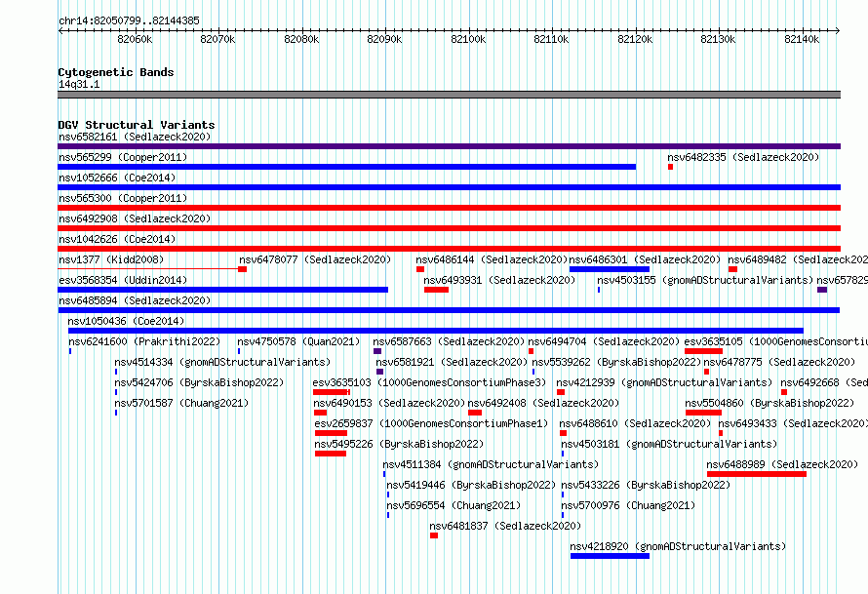Open nsv5700976 (Chuang2021) label
The width and height of the screenshot is (868, 594).
pos(628,505)
